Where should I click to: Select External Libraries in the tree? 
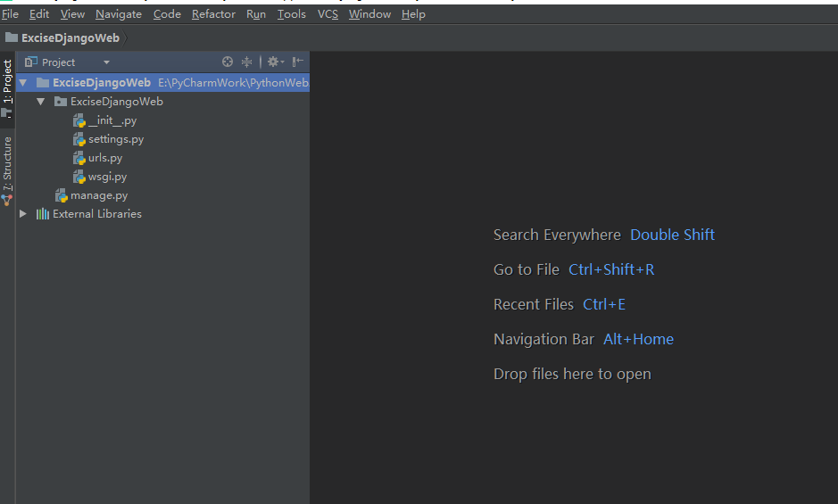[x=97, y=214]
